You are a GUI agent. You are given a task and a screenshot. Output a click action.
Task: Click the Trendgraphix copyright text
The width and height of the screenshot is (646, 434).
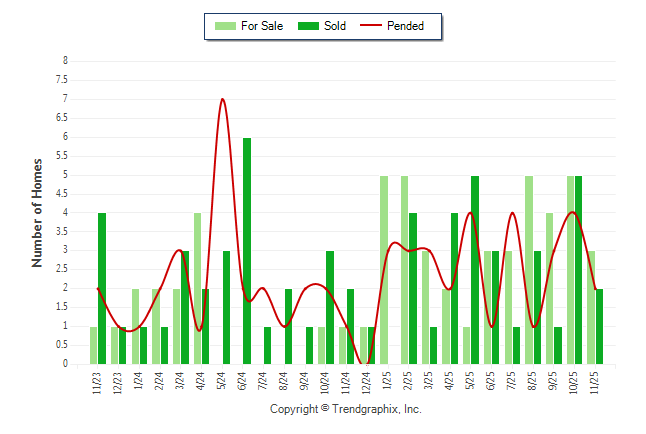346,410
